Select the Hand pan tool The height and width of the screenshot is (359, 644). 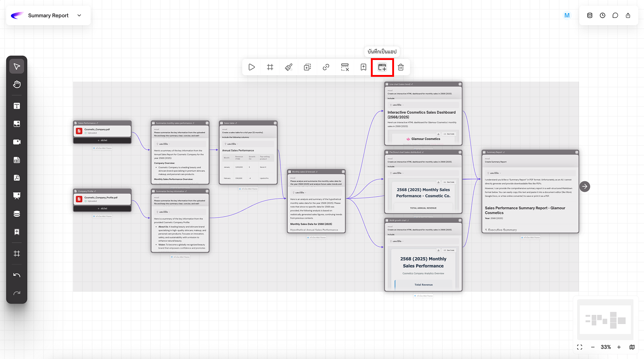(17, 84)
